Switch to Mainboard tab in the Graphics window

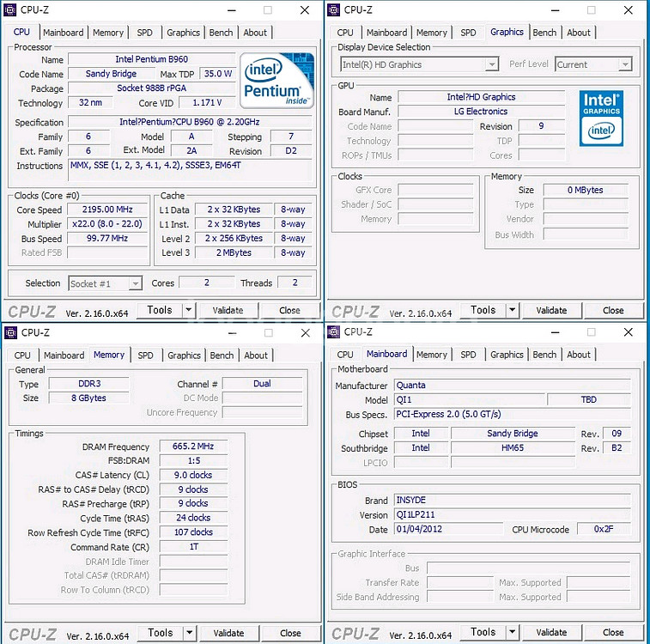click(x=386, y=33)
